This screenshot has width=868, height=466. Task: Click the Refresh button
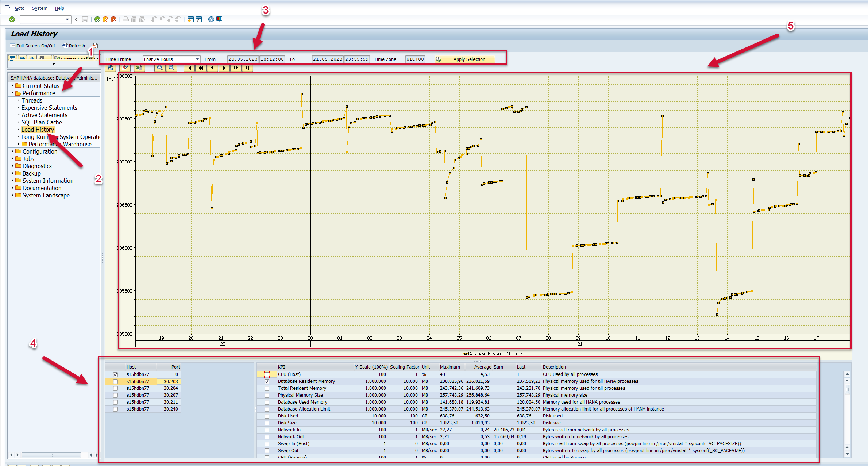(x=74, y=46)
